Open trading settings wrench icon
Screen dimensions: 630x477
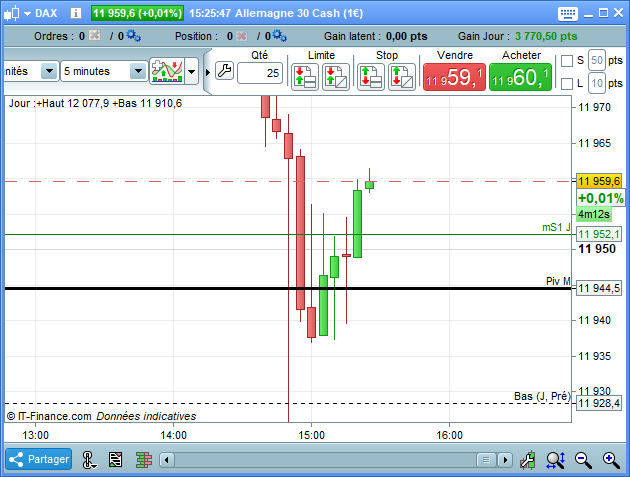[224, 71]
